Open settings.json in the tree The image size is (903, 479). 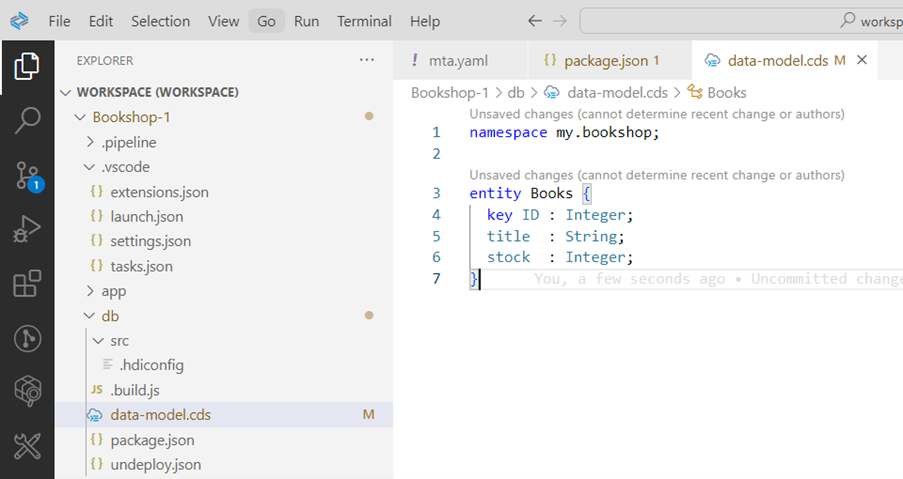coord(150,241)
